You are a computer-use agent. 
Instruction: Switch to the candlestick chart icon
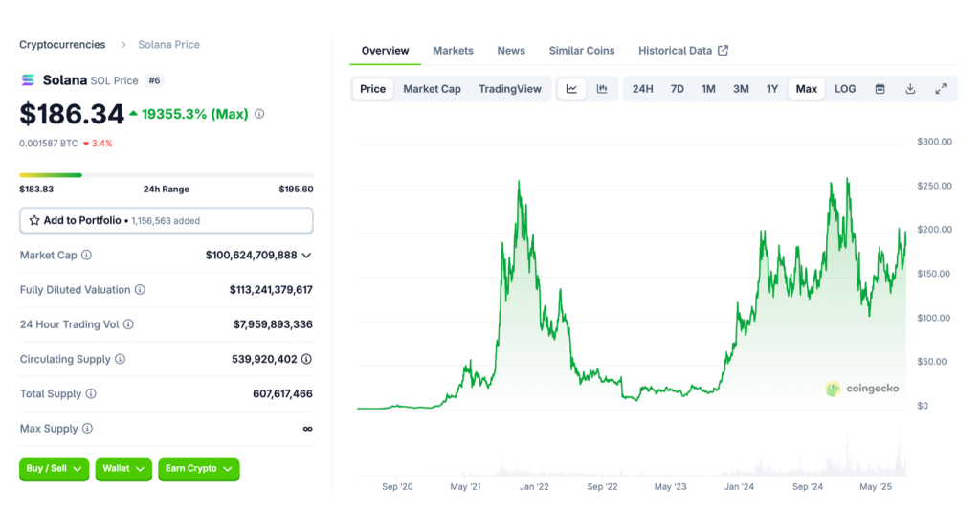602,89
